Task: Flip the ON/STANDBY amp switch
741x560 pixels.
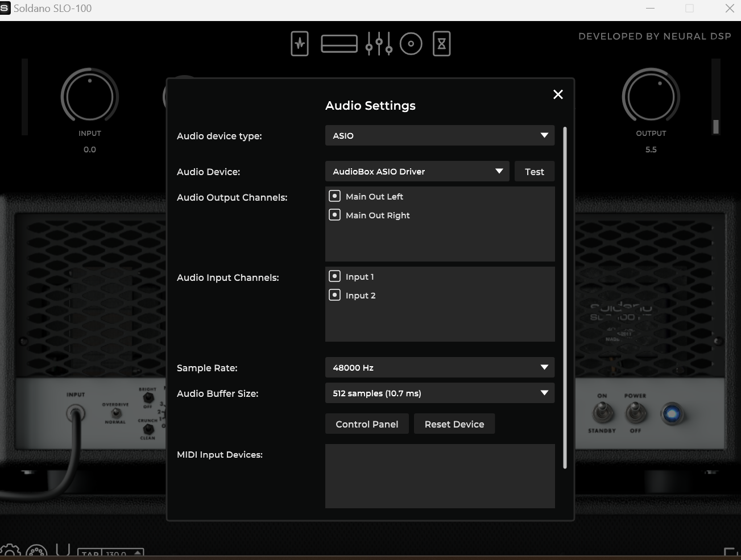Action: coord(603,413)
